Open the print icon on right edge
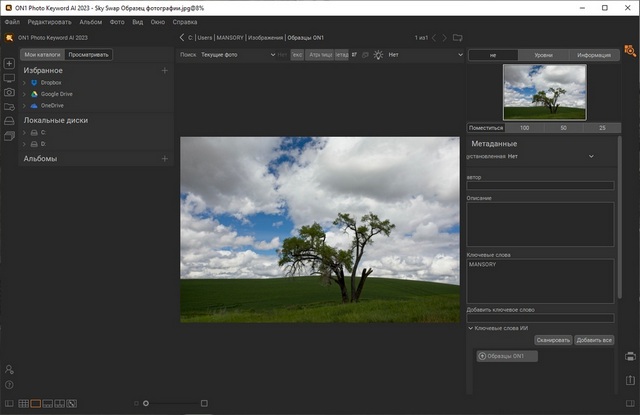640x415 pixels. [630, 357]
